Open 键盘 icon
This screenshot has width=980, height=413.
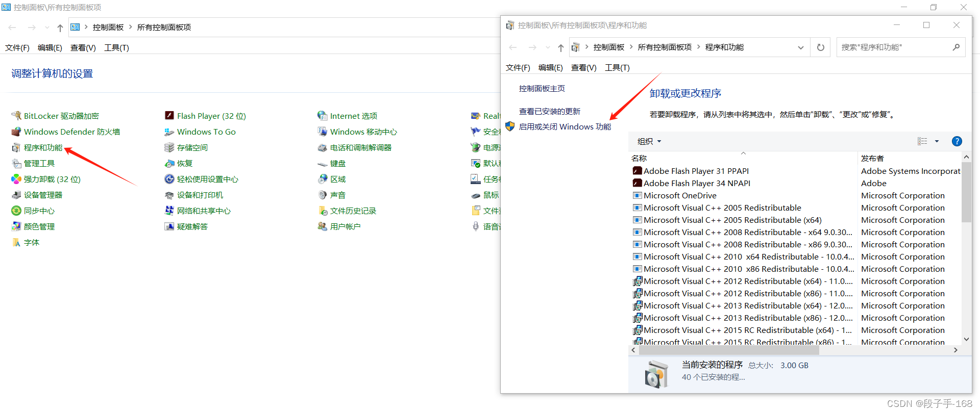click(323, 163)
